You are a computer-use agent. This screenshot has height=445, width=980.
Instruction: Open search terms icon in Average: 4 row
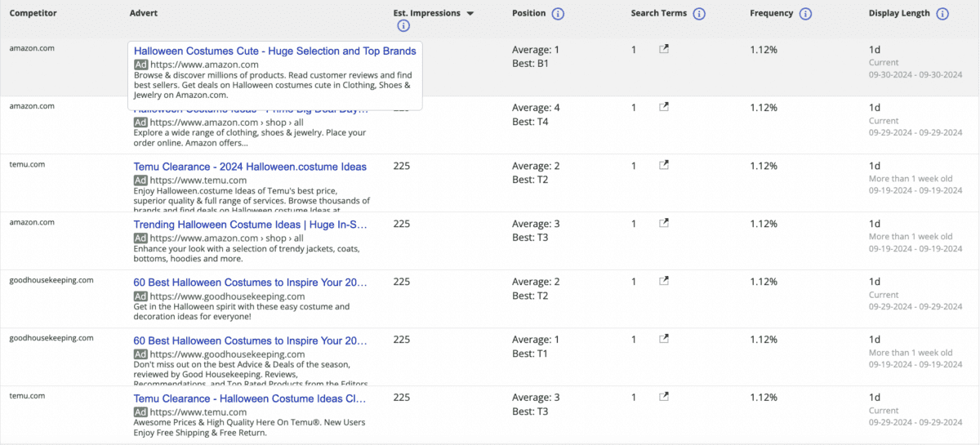coord(664,107)
